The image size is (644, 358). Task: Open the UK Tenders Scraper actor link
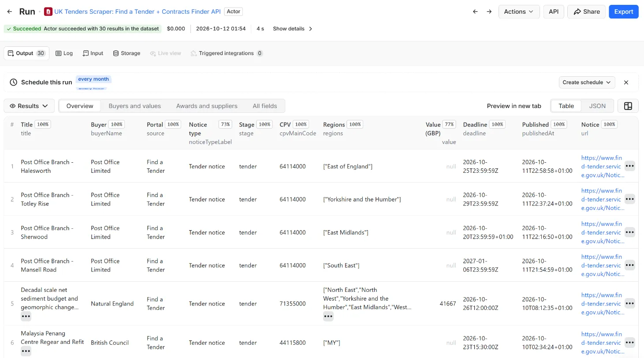point(138,12)
